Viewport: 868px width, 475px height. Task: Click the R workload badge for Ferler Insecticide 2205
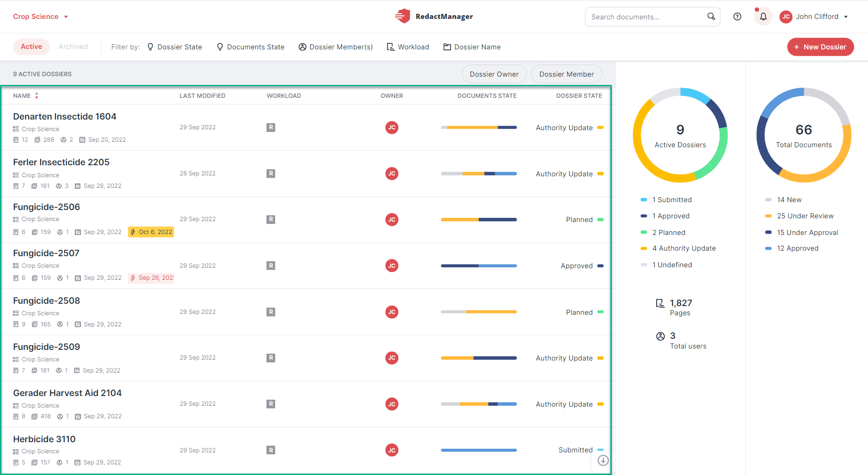click(271, 174)
